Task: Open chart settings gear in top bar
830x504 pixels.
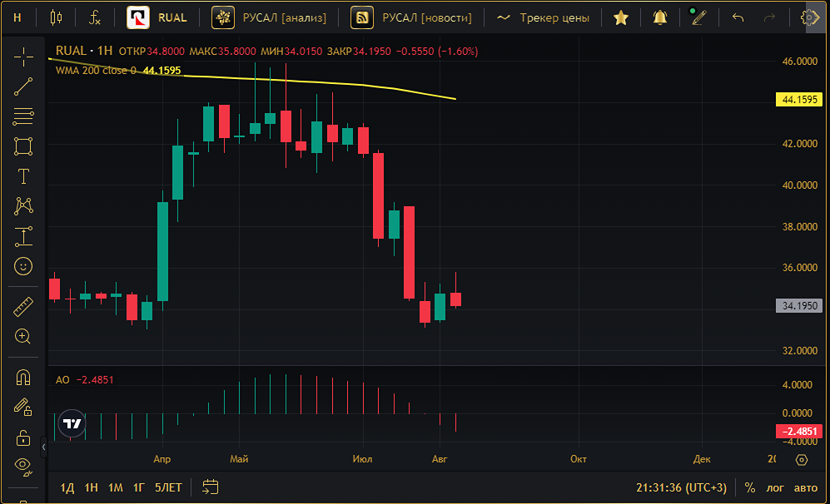Action: point(809,17)
